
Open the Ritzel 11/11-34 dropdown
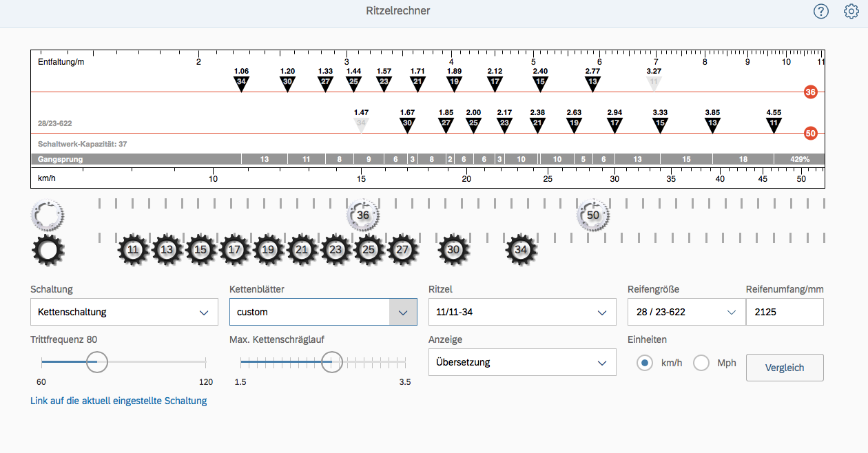pyautogui.click(x=521, y=312)
